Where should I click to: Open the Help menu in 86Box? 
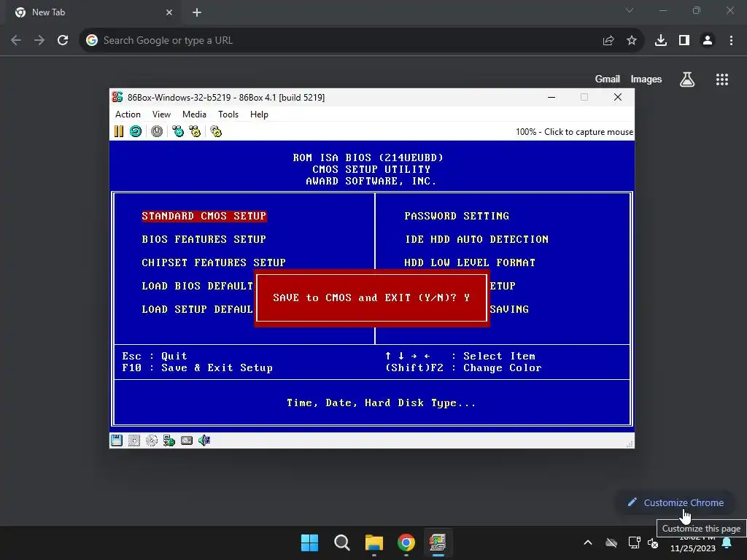click(x=259, y=114)
